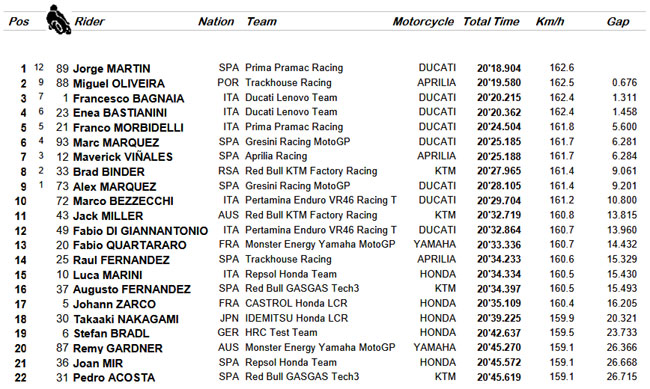
Task: Click the Rider column header
Action: coord(90,22)
